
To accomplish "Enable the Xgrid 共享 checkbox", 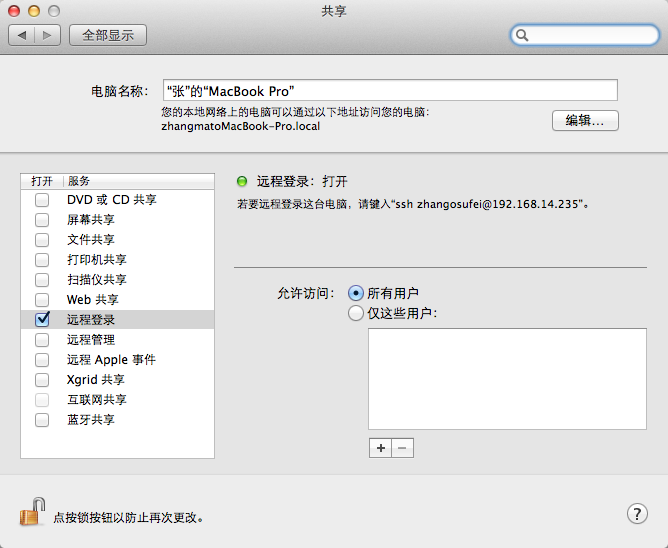I will [x=42, y=380].
